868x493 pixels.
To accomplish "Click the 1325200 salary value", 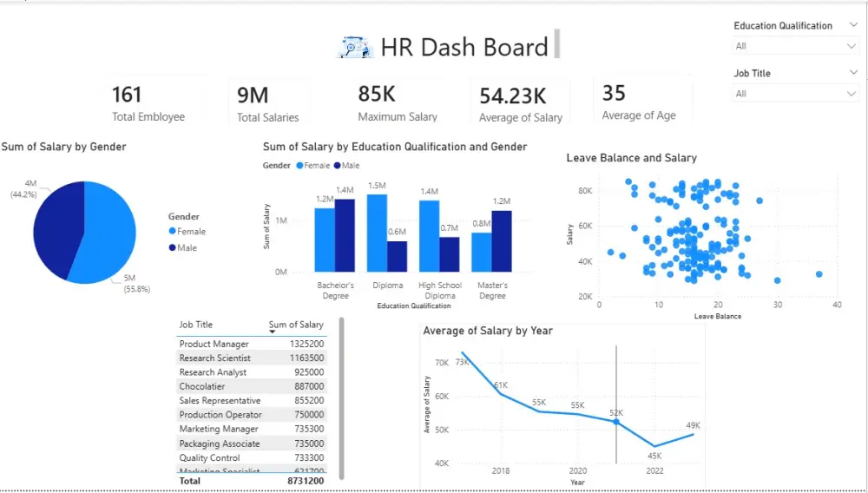I will 306,345.
